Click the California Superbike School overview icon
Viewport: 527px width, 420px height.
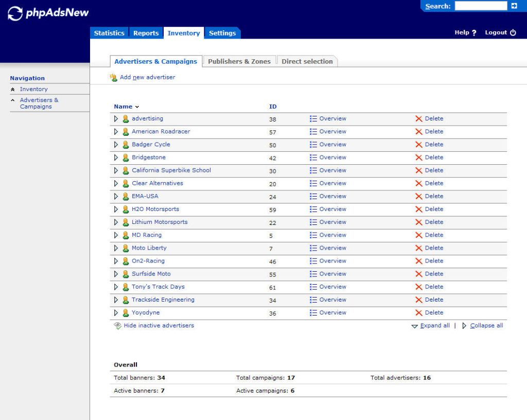(313, 170)
